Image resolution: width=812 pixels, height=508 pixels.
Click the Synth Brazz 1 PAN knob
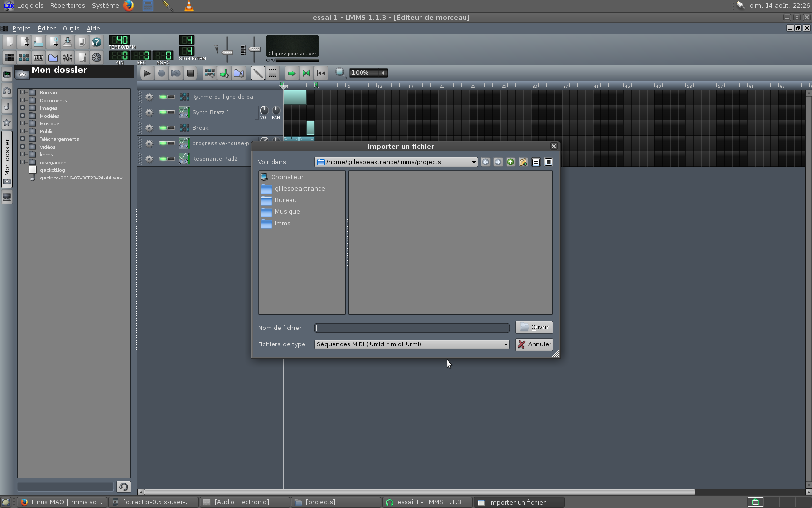[x=276, y=110]
